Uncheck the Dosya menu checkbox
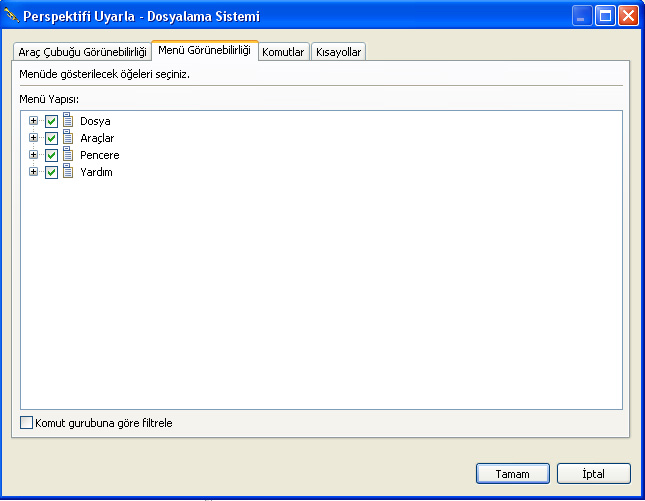 [52, 121]
